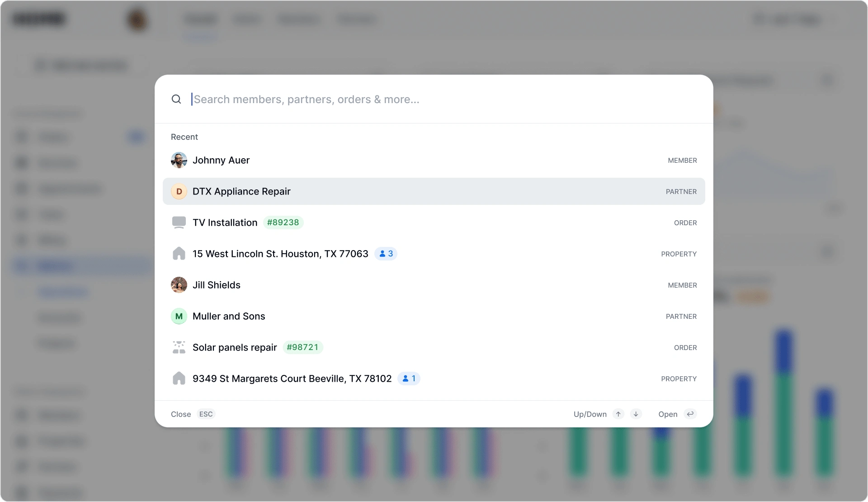Viewport: 868px width, 502px height.
Task: Click the Muller and Sons 'M' badge
Action: [179, 316]
